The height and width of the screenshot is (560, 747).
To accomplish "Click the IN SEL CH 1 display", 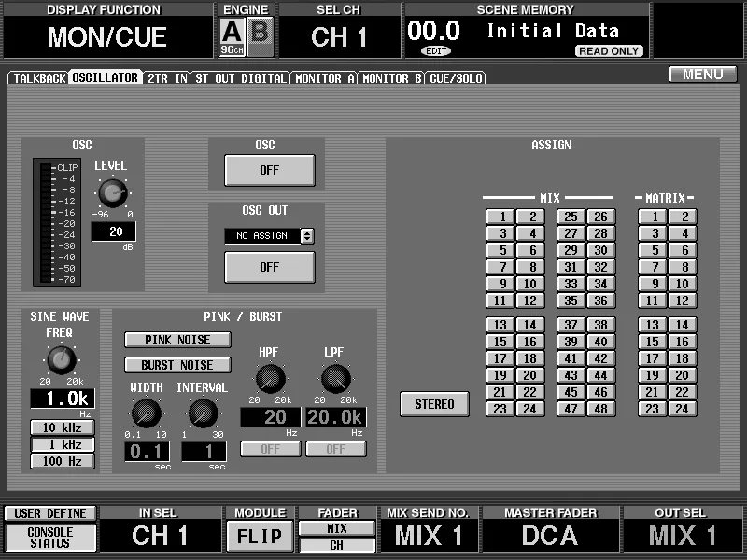I will click(x=160, y=535).
